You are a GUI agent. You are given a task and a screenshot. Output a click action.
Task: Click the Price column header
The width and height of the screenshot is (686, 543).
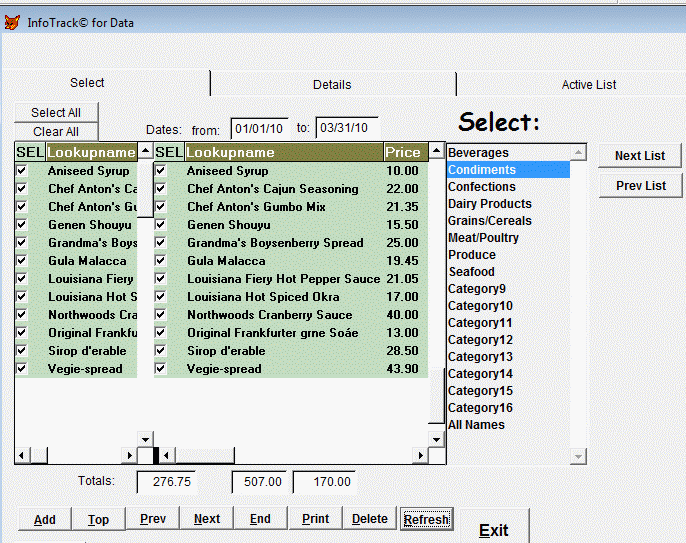(x=404, y=152)
